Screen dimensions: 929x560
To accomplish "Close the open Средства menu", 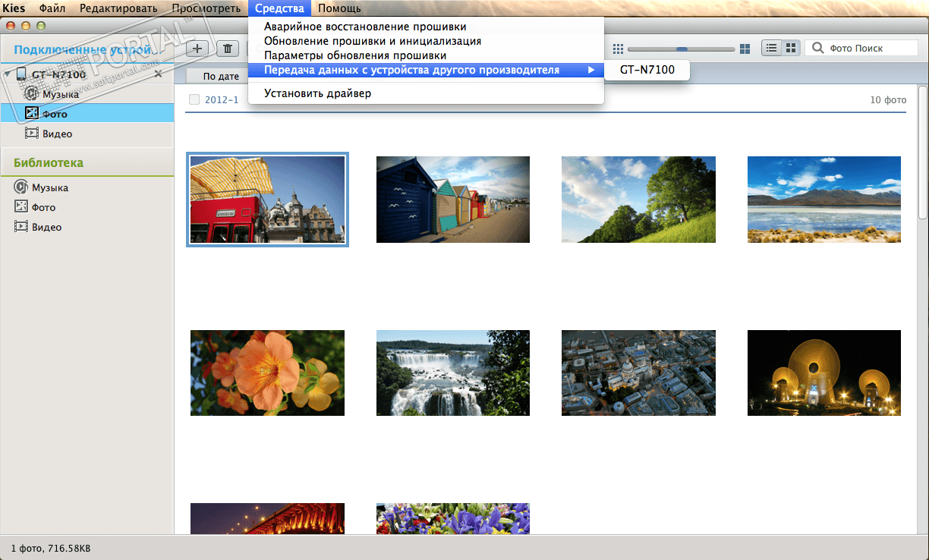I will pos(280,8).
